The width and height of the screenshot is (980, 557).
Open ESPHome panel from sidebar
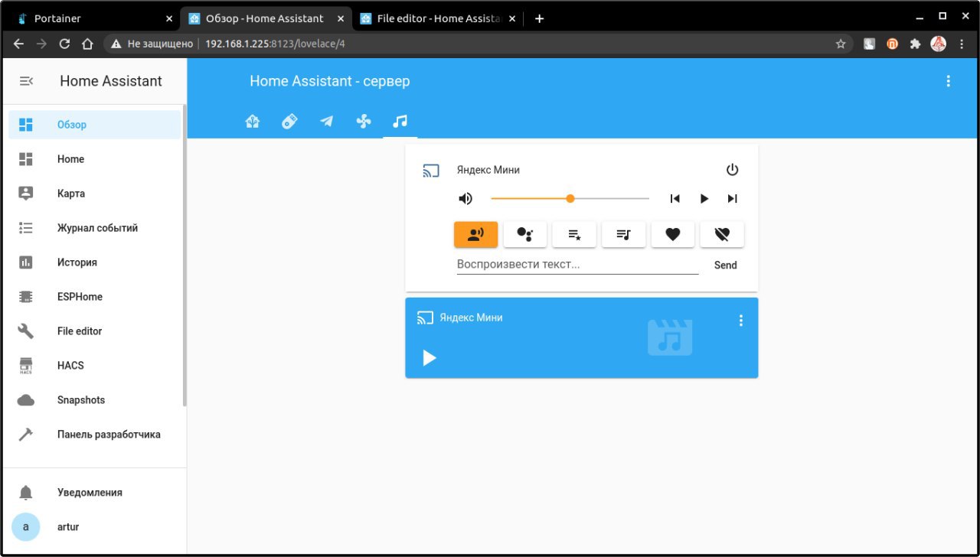coord(95,297)
